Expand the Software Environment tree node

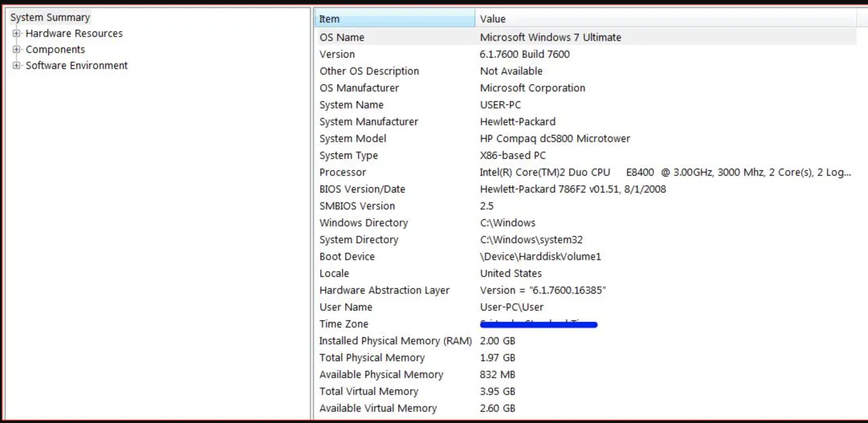(x=16, y=65)
